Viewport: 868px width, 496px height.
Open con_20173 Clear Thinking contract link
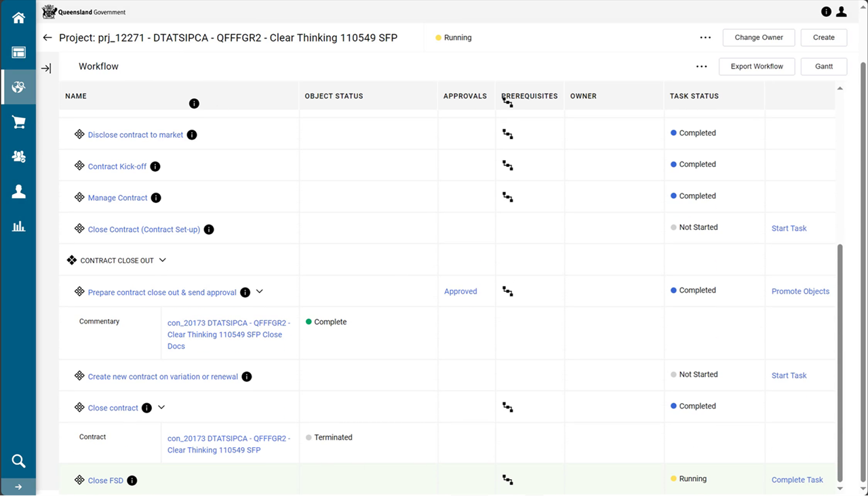pyautogui.click(x=229, y=444)
